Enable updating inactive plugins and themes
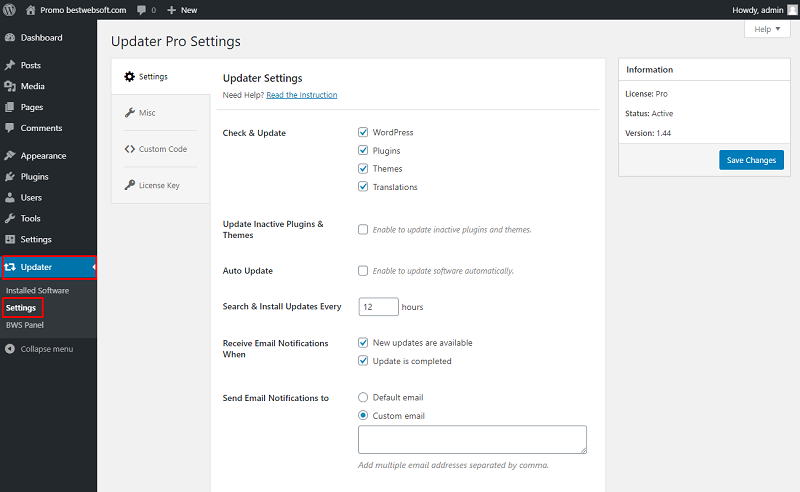Screen dimensions: 800x492 pyautogui.click(x=363, y=229)
